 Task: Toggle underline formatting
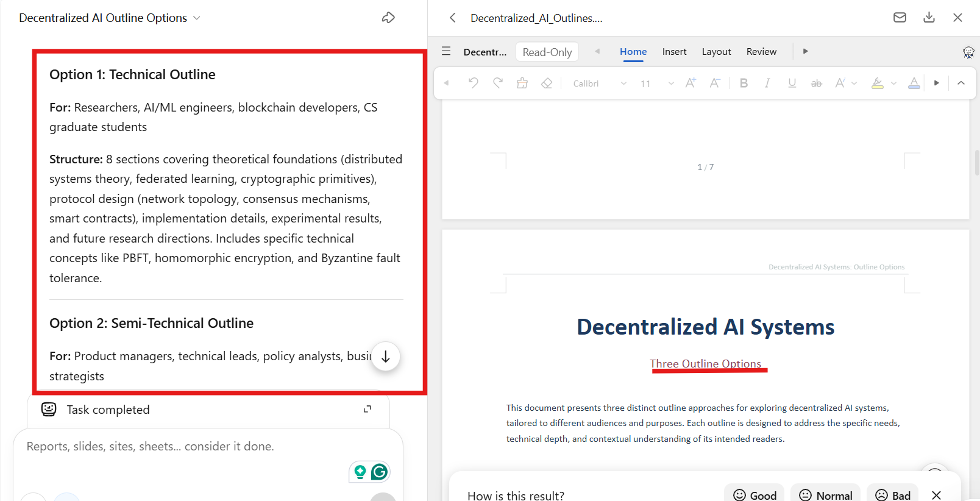(792, 83)
